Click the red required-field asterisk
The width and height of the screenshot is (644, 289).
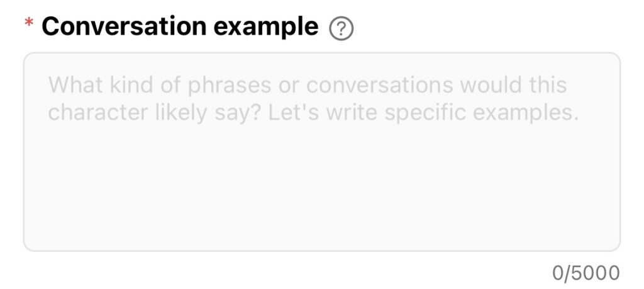tap(29, 23)
